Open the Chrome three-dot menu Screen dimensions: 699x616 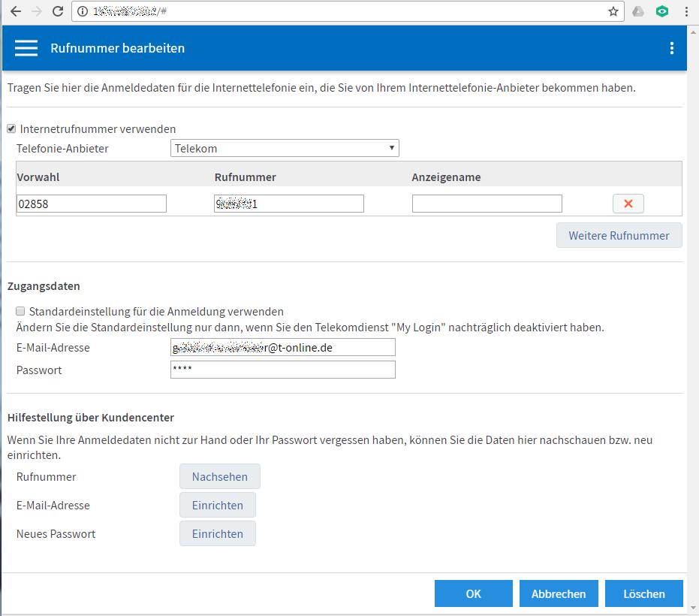click(x=686, y=11)
